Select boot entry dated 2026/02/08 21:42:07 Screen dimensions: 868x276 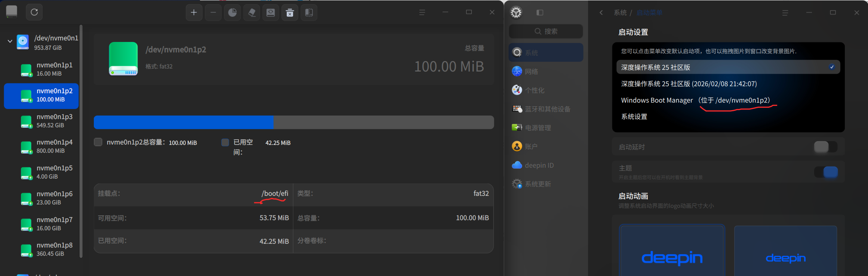tap(728, 84)
